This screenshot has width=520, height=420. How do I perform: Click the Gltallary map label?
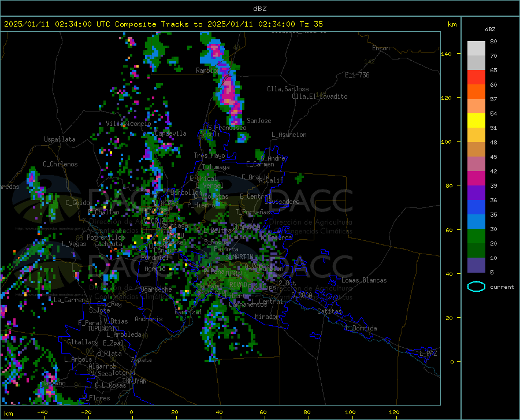coord(83,342)
